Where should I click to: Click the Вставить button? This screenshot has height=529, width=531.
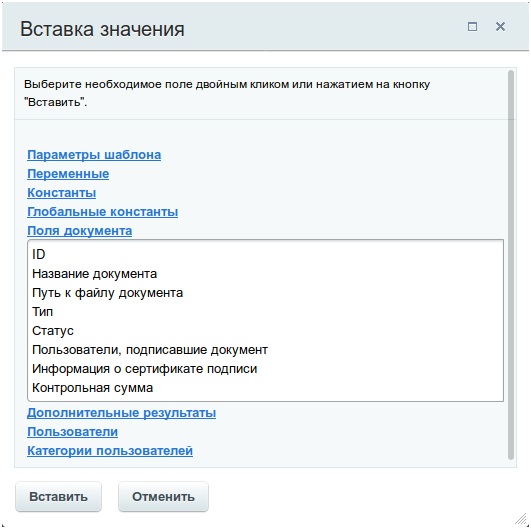58,496
